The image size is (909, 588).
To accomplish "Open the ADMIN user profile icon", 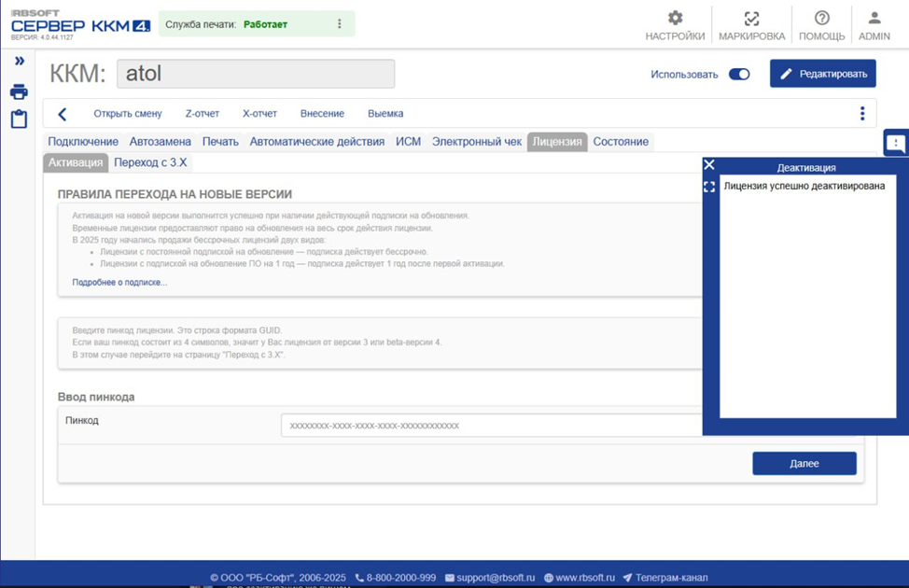I will click(x=874, y=19).
